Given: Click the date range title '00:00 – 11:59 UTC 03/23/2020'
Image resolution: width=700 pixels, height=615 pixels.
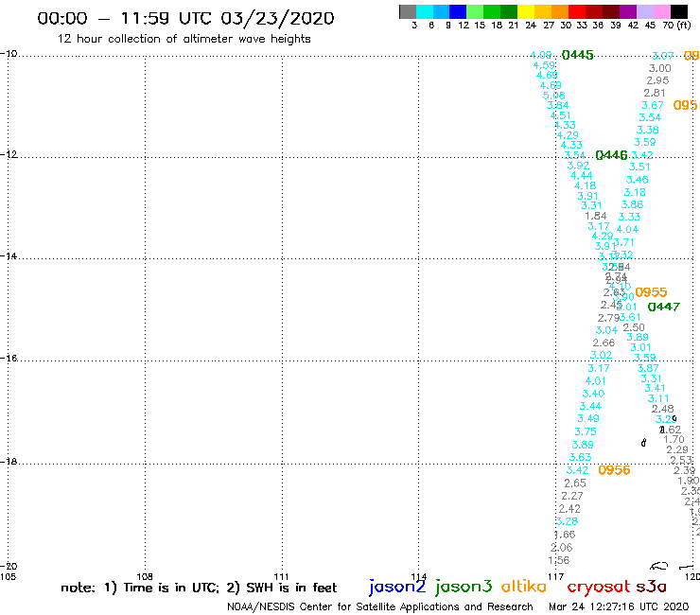Looking at the screenshot, I should [185, 18].
